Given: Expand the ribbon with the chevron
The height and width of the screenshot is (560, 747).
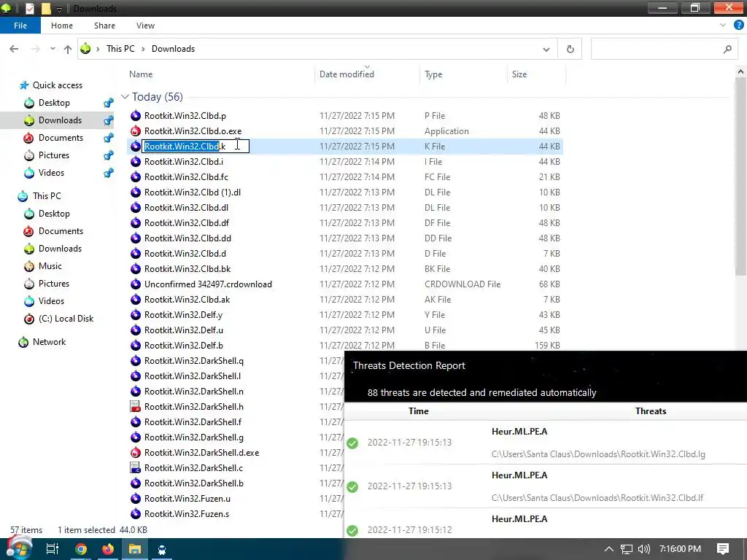Looking at the screenshot, I should point(723,26).
